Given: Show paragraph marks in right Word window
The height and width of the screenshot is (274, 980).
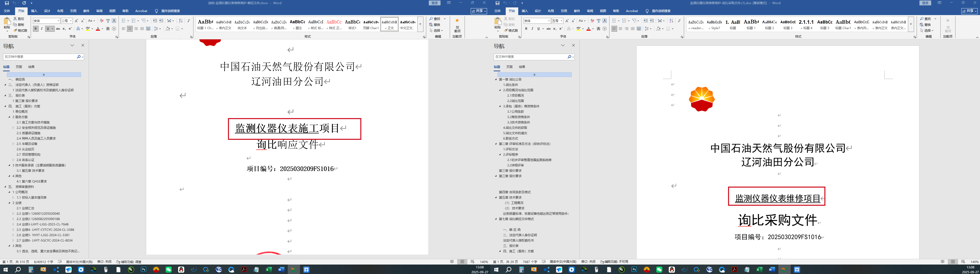Looking at the screenshot, I should coord(679,20).
